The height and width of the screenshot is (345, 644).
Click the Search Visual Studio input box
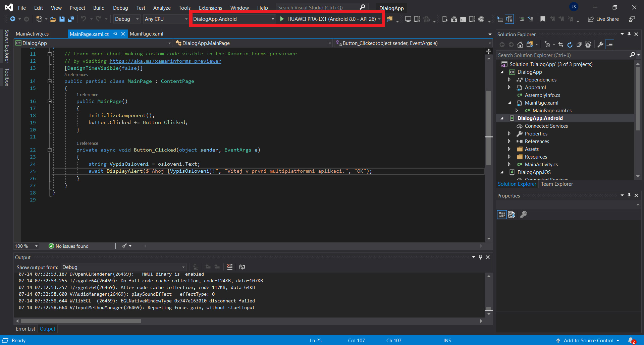tap(319, 7)
